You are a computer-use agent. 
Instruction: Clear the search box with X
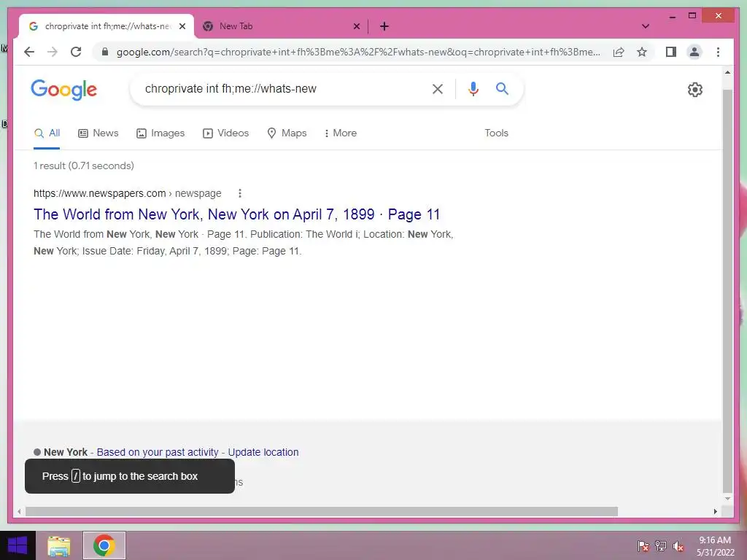point(438,89)
